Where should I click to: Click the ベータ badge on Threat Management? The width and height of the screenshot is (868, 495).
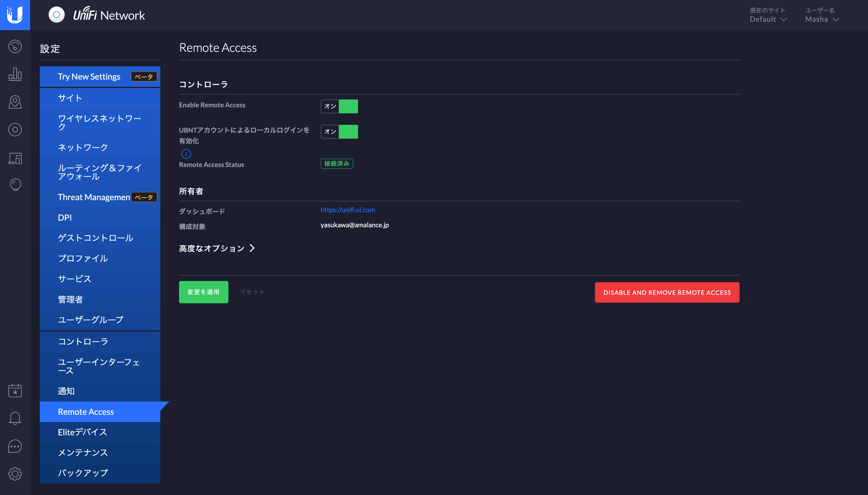point(144,197)
